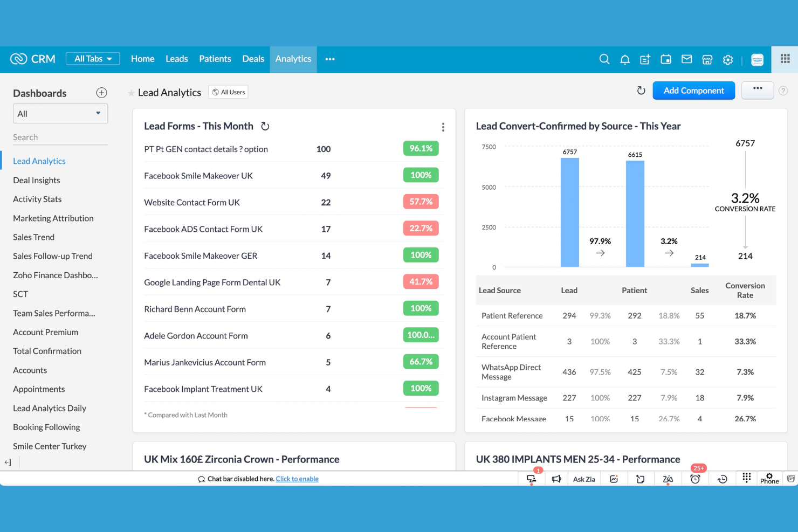Screen dimensions: 798x532
Task: Open the marketplace store icon
Action: [x=707, y=59]
